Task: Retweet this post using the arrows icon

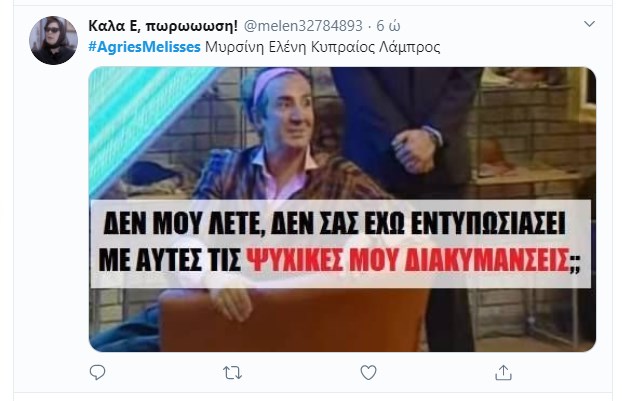Action: 232,373
